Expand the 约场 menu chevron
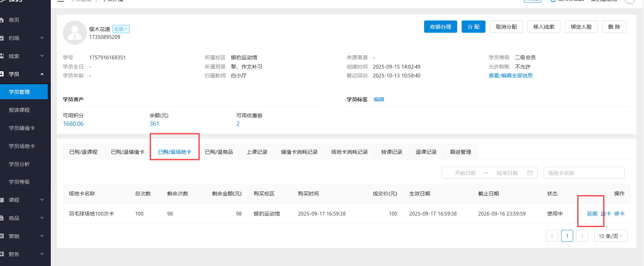644x266 pixels. click(x=42, y=38)
